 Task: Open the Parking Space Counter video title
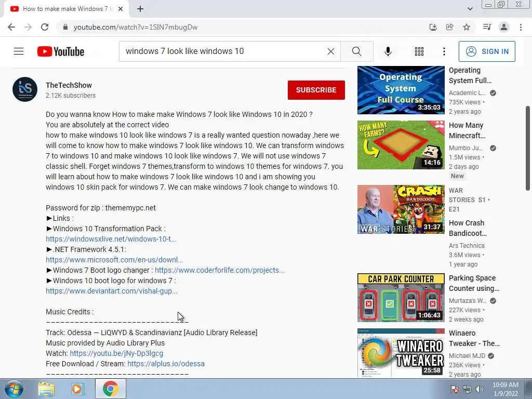coord(474,283)
